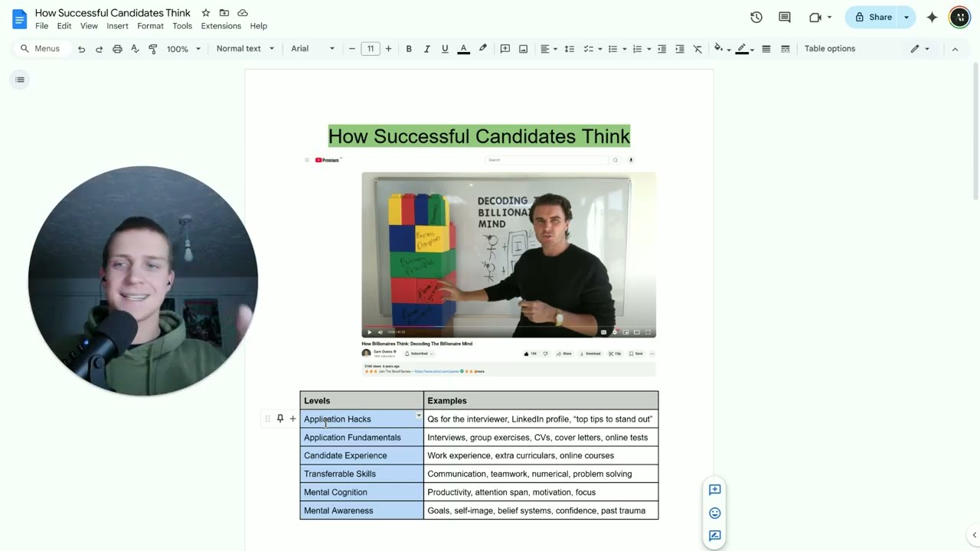Open the 100% zoom dropdown
The image size is (980, 551).
pos(184,49)
